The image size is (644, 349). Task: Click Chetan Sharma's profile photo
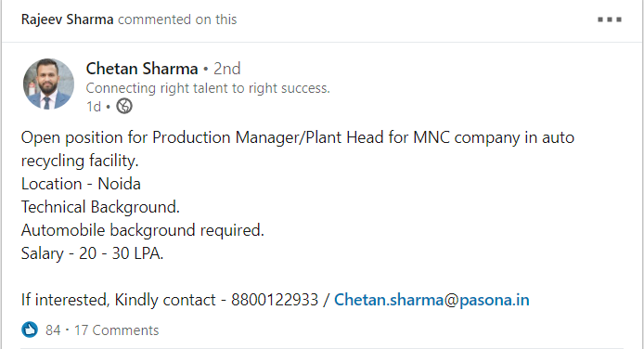[x=48, y=84]
